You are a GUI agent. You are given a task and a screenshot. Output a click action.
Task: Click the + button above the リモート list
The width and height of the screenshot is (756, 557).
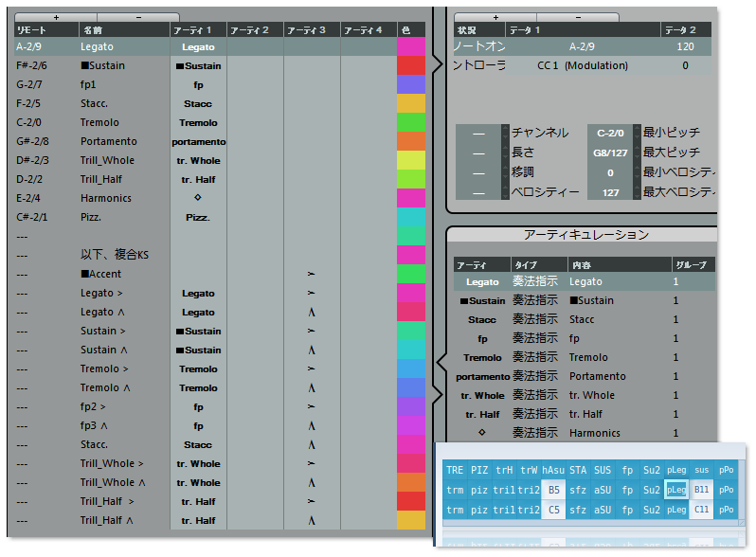click(56, 17)
